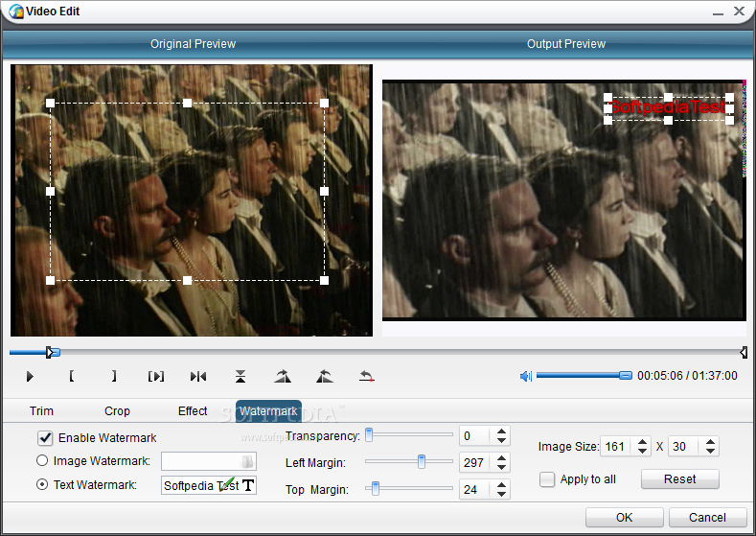Screen dimensions: 756x536
Task: Select the Watermark tab
Action: (268, 411)
